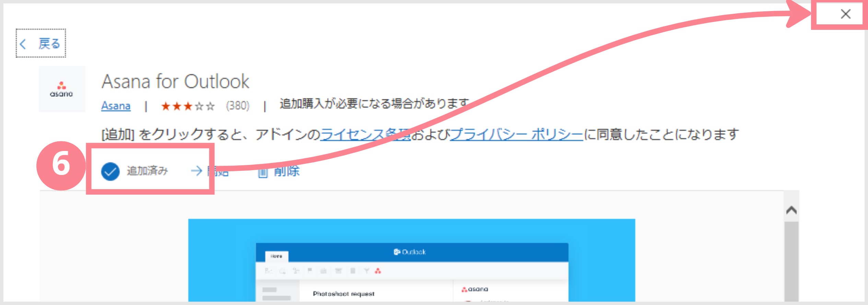The width and height of the screenshot is (868, 305).
Task: Open the プライバシー ポリシー link
Action: point(516,134)
